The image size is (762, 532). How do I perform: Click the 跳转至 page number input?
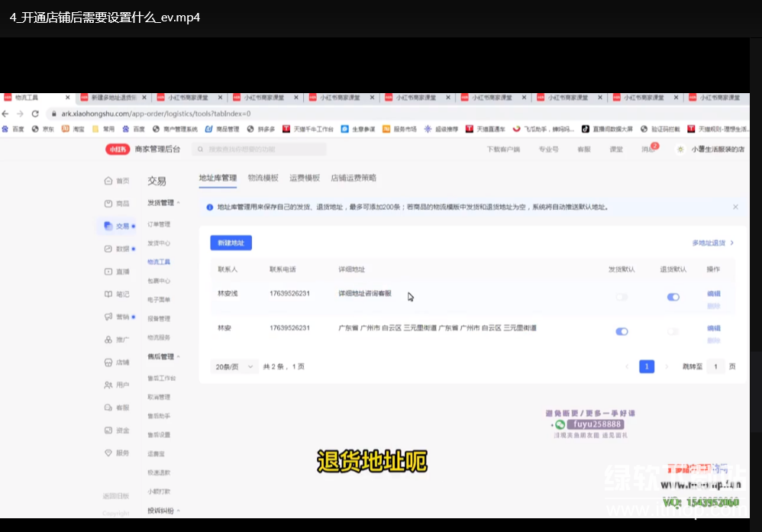(715, 367)
